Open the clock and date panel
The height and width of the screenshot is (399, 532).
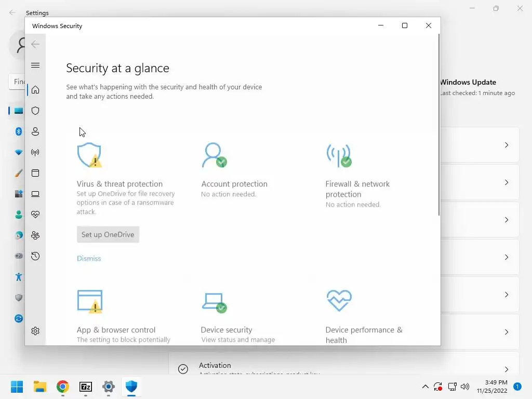coord(491,387)
